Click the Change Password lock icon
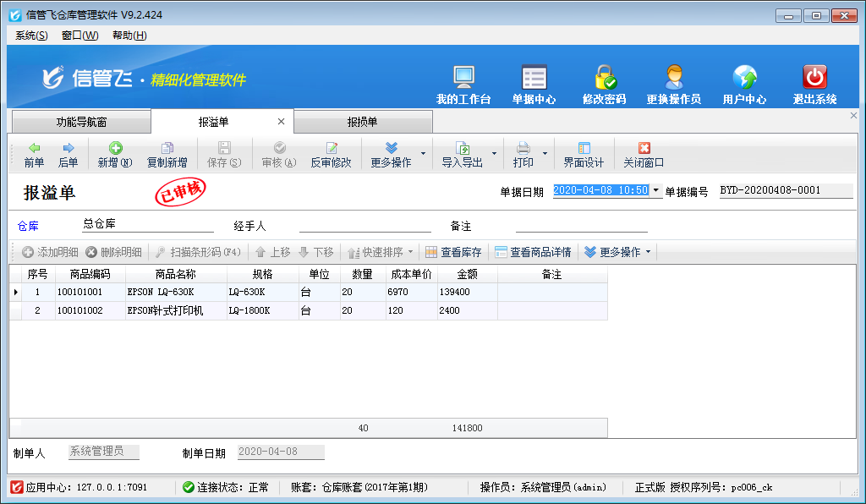866x504 pixels. [604, 78]
